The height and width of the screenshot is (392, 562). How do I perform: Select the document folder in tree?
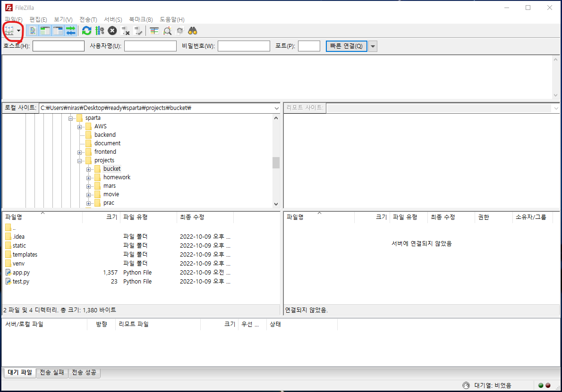(x=107, y=143)
